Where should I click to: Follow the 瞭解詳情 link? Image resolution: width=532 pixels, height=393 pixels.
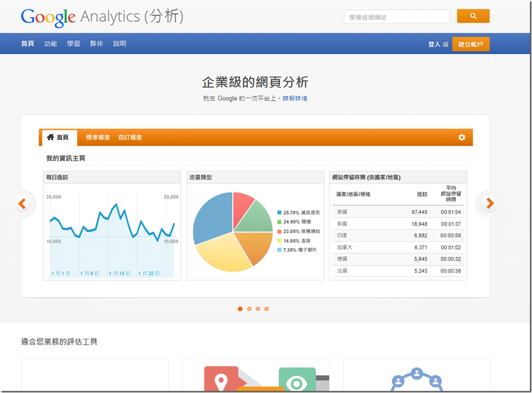tap(295, 98)
